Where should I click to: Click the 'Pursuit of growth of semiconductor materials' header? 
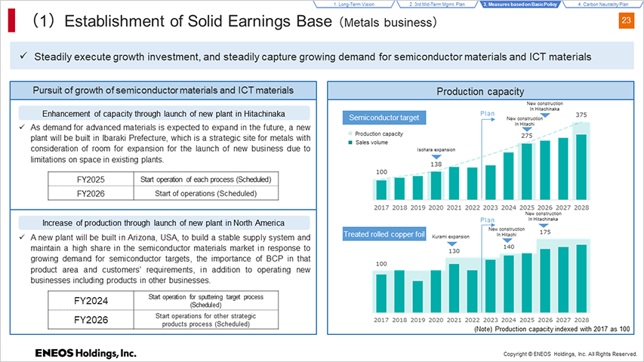[x=163, y=90]
